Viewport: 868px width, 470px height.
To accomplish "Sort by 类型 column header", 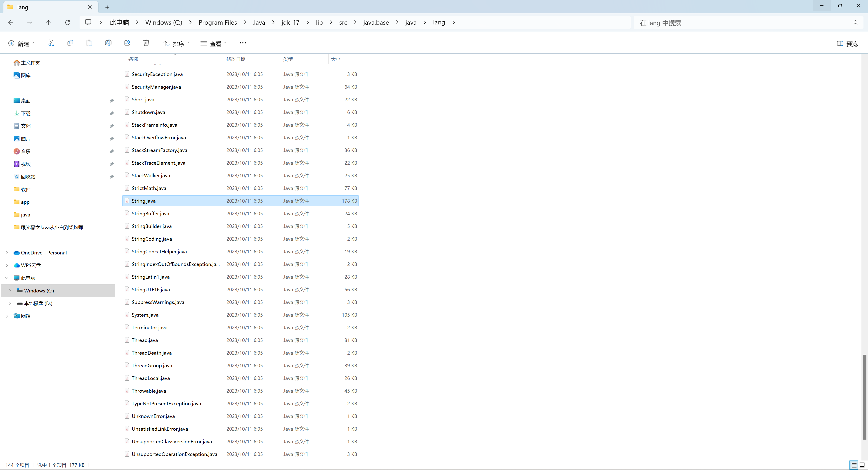I will coord(305,59).
